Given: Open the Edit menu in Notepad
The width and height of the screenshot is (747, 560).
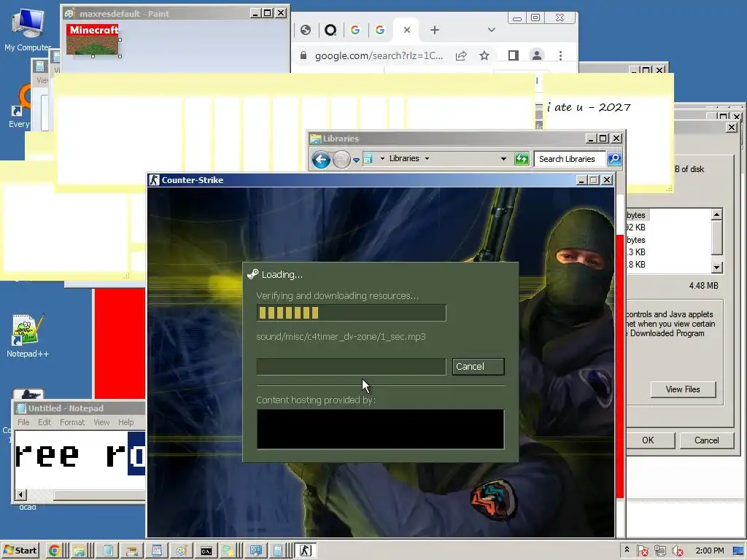Looking at the screenshot, I should point(44,422).
